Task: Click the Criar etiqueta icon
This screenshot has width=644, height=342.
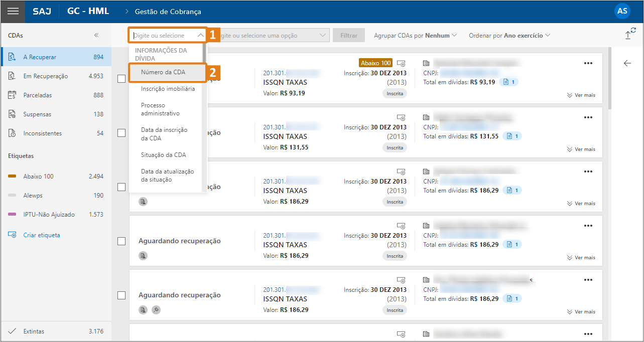Action: [13, 235]
